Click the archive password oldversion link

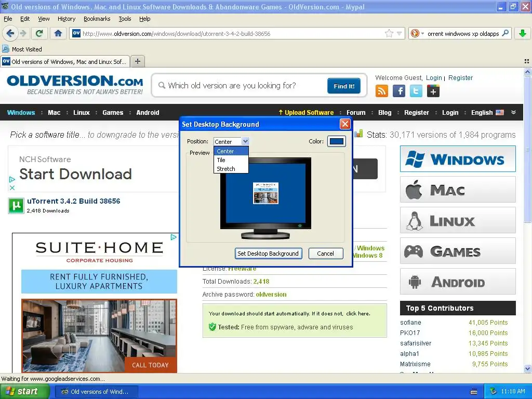pos(271,295)
